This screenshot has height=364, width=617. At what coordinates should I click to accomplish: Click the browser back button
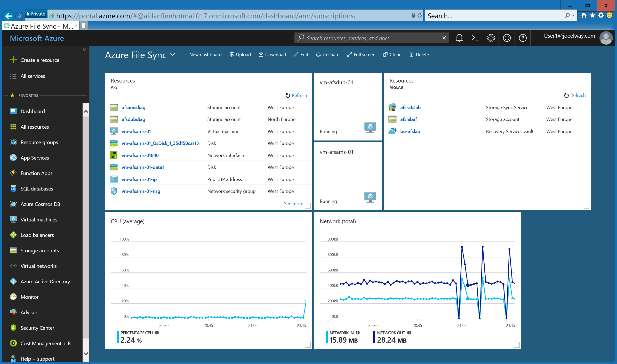[8, 16]
